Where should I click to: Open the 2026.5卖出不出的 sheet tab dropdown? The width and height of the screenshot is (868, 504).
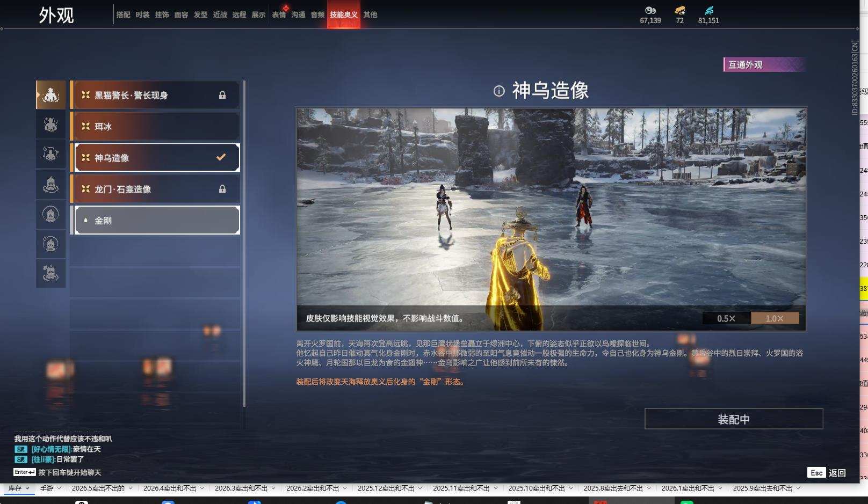click(x=130, y=488)
